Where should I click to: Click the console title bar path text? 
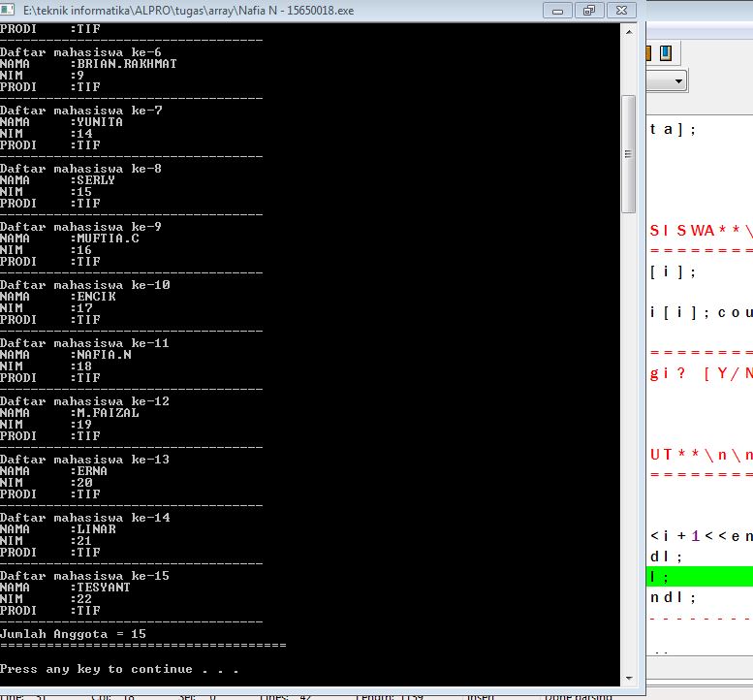pyautogui.click(x=188, y=11)
